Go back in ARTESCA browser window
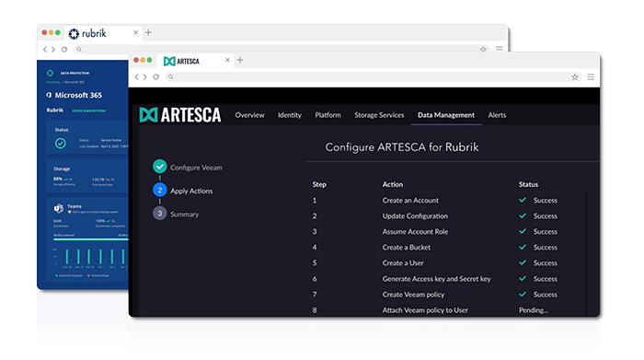 click(x=137, y=76)
